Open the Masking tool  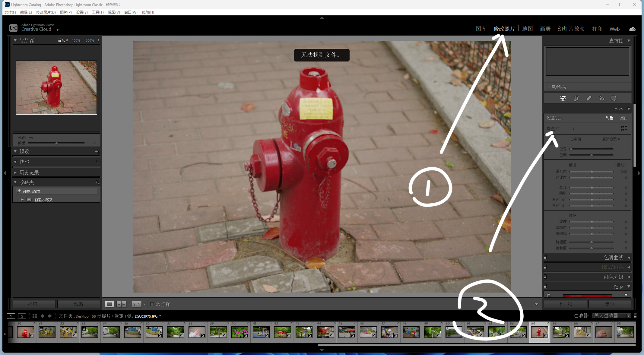point(614,98)
